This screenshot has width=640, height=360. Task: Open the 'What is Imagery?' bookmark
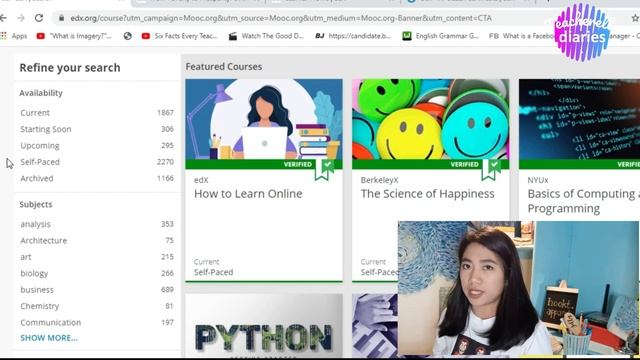pos(74,36)
